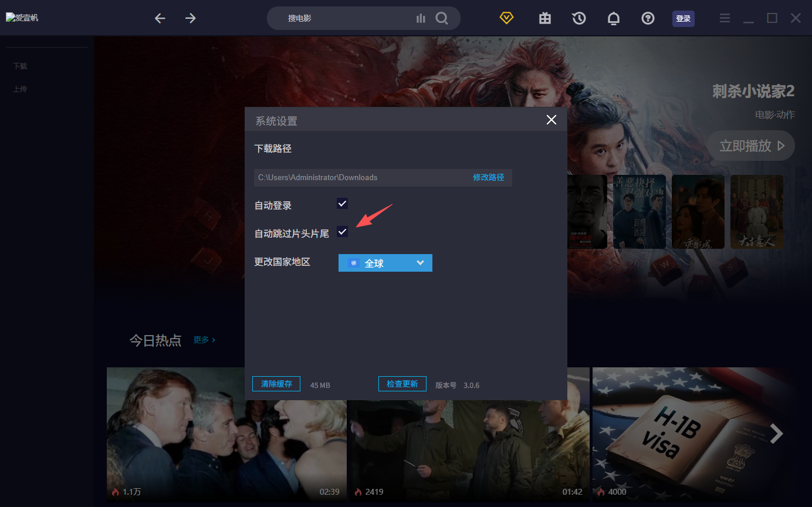Screen dimensions: 812x507
Task: Start a search with the magnifier icon
Action: [442, 18]
